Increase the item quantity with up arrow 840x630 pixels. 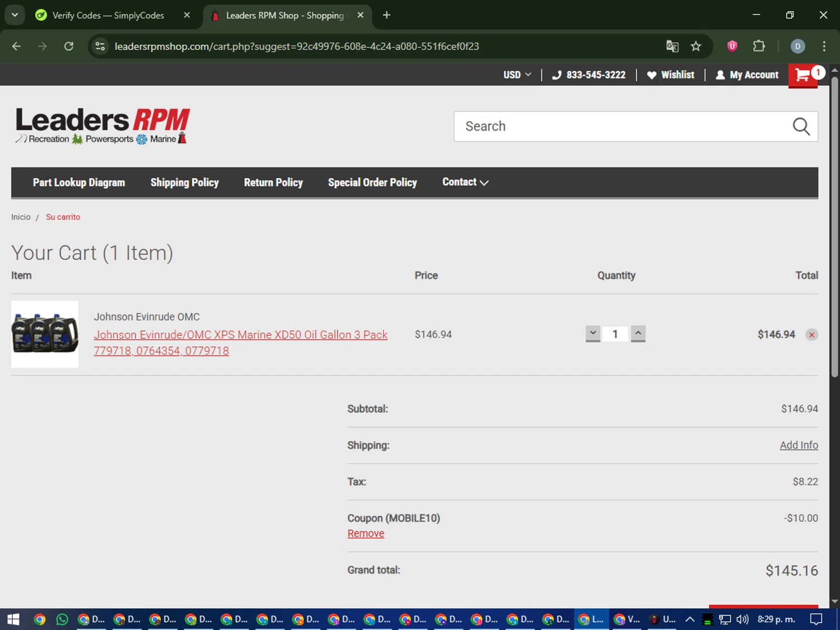point(638,334)
